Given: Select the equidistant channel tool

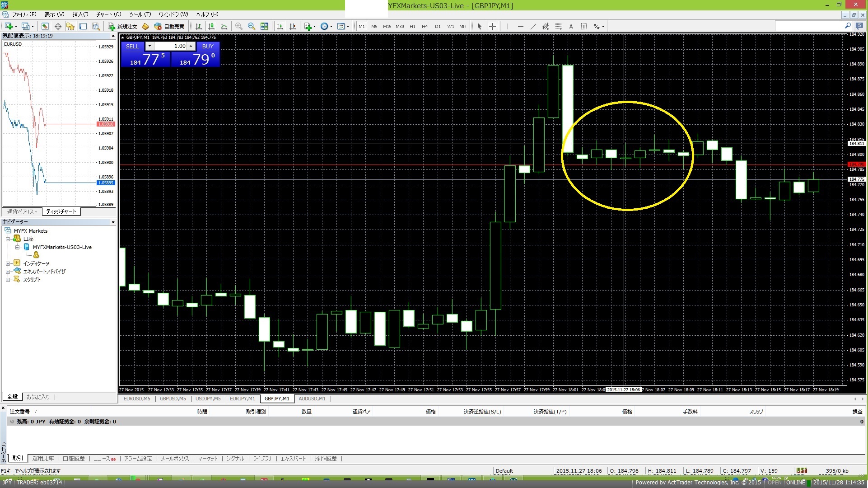Looking at the screenshot, I should (x=546, y=26).
